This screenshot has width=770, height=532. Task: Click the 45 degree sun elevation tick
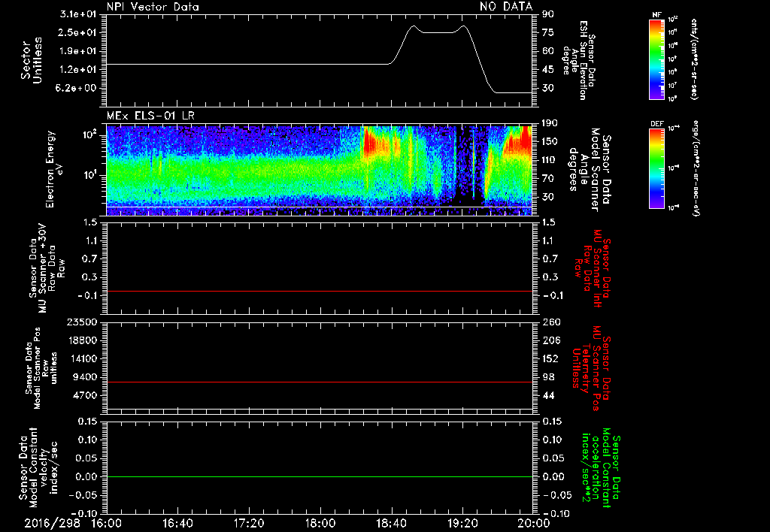click(x=548, y=70)
